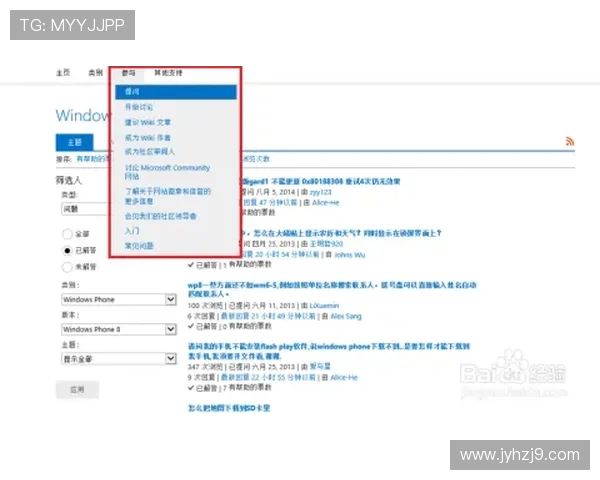
Task: Open the 显示全部 topic dropdown
Action: [119, 359]
